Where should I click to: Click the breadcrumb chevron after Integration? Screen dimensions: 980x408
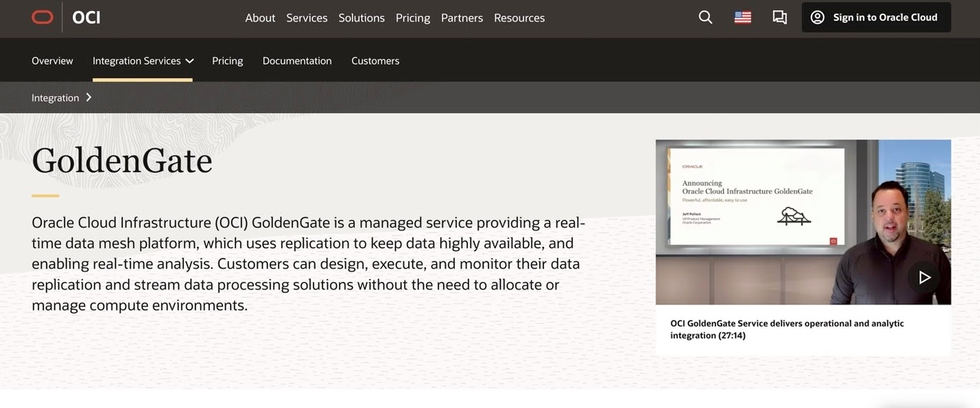click(x=89, y=97)
